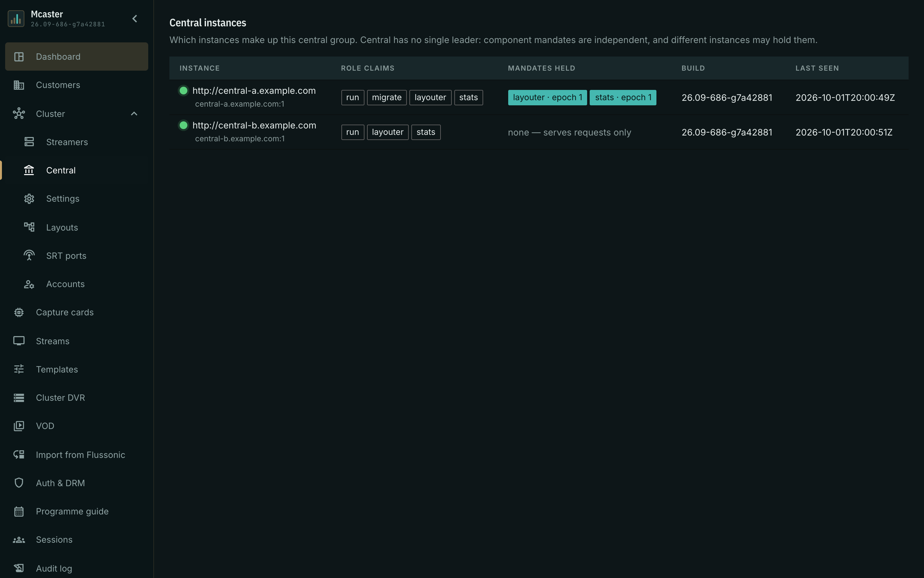
Task: Click the layouter · epoch 1 mandate badge
Action: click(547, 98)
